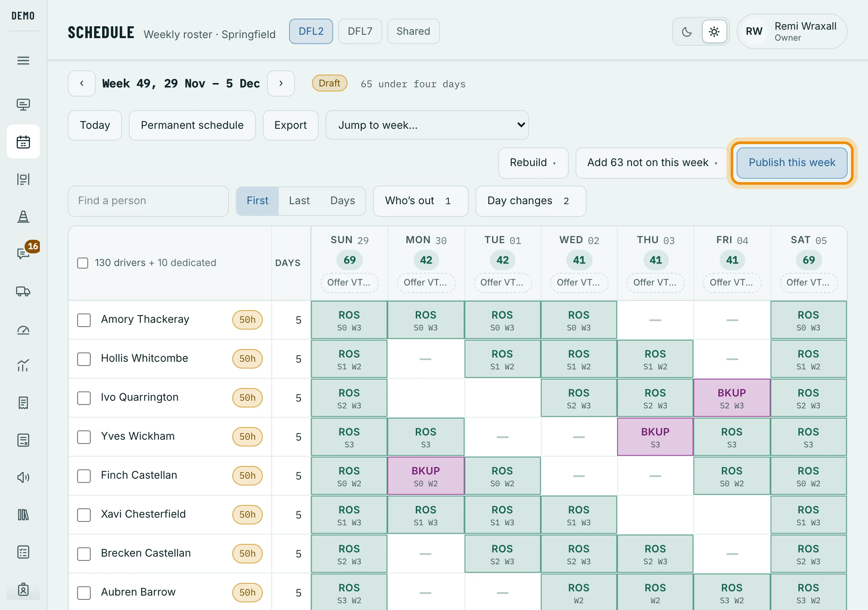Check the Ivo Quarrington row checkbox
Screen dimensions: 868x610
pyautogui.click(x=84, y=398)
